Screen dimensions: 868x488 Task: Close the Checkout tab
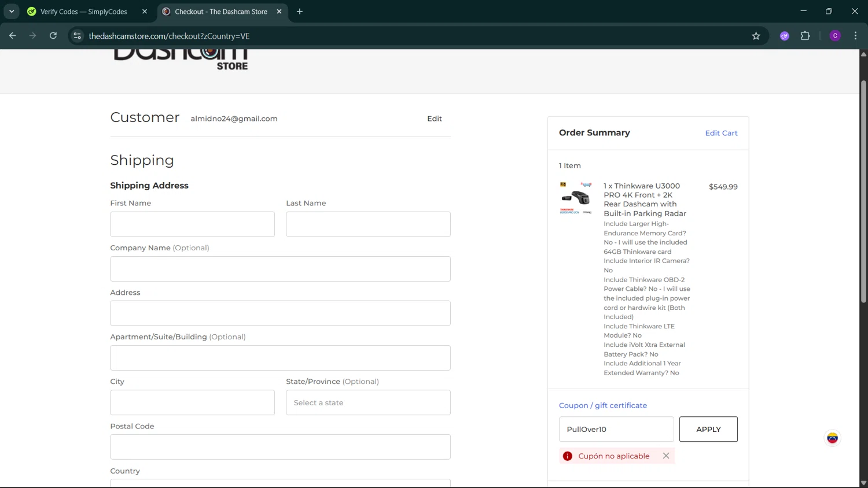pyautogui.click(x=279, y=12)
